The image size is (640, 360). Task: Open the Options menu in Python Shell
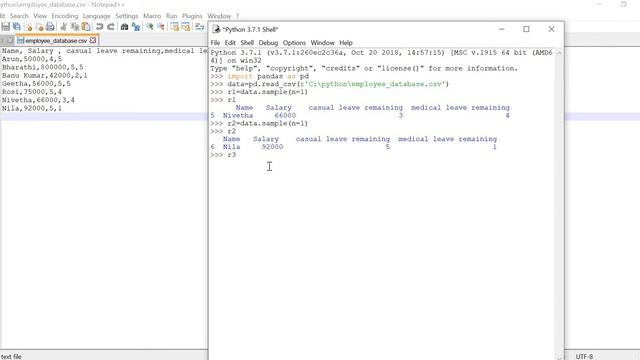click(x=294, y=43)
